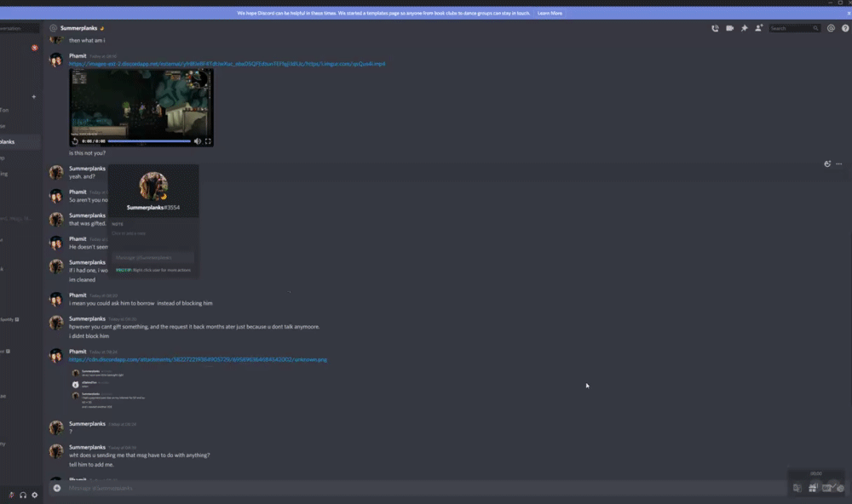Click the sidebar conversation search field
Image resolution: width=852 pixels, height=504 pixels.
[x=20, y=28]
